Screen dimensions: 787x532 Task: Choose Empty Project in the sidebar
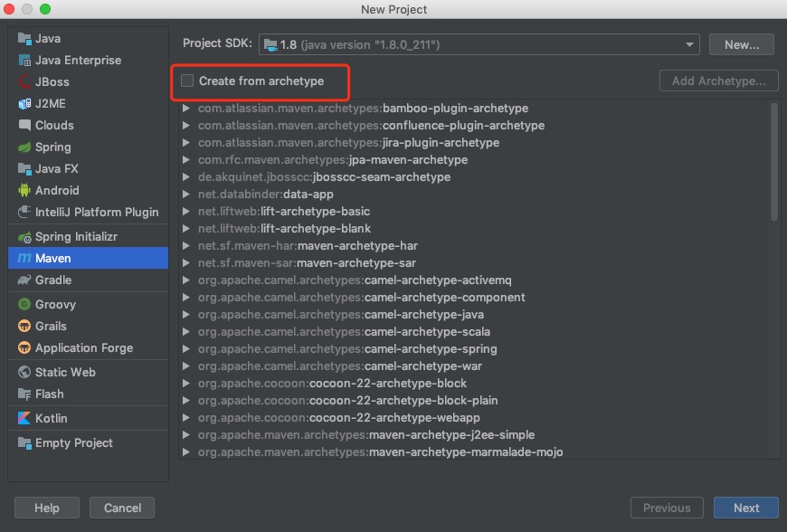click(x=73, y=443)
